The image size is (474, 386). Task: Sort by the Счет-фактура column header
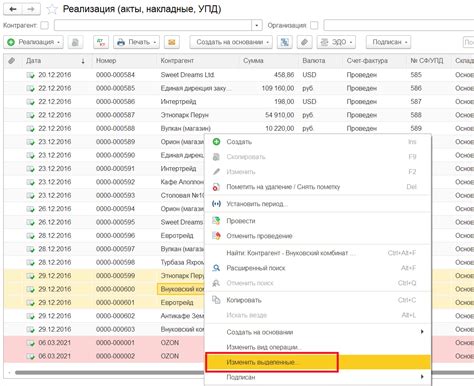point(367,61)
